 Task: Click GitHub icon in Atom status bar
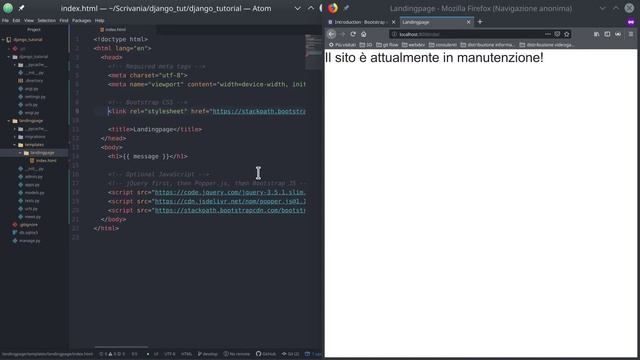266,354
